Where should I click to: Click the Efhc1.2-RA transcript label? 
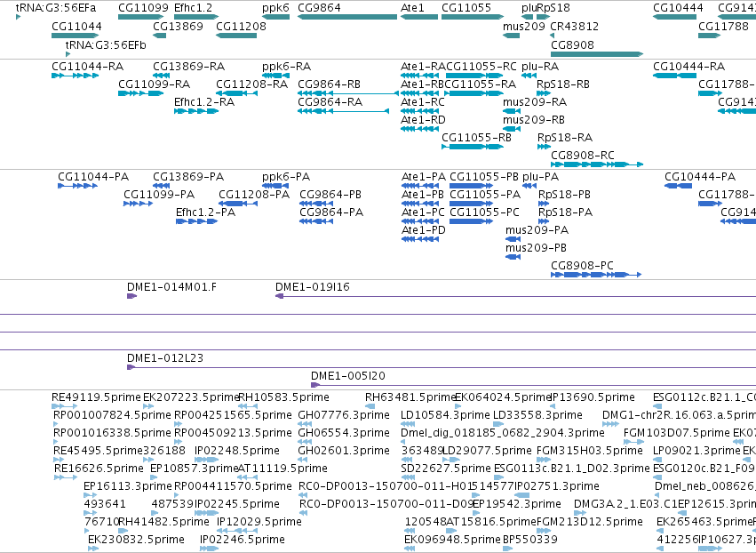[204, 102]
